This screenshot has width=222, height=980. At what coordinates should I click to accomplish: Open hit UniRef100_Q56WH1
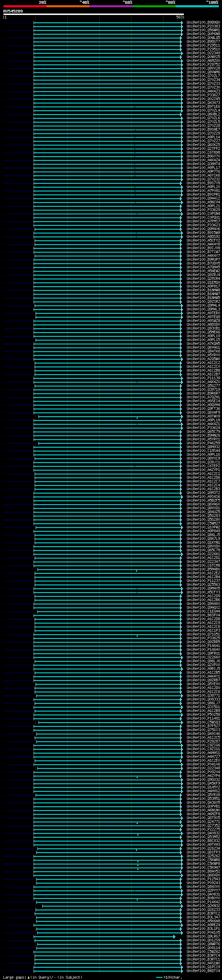(203, 30)
